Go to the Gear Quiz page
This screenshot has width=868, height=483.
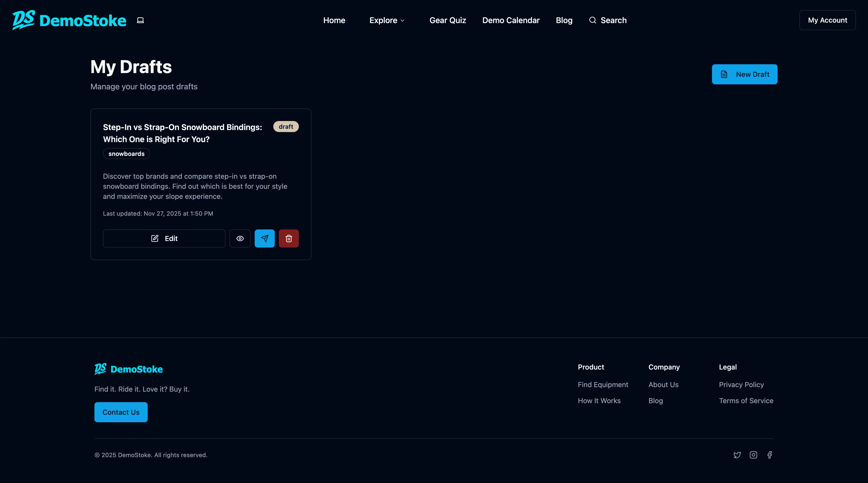point(448,20)
